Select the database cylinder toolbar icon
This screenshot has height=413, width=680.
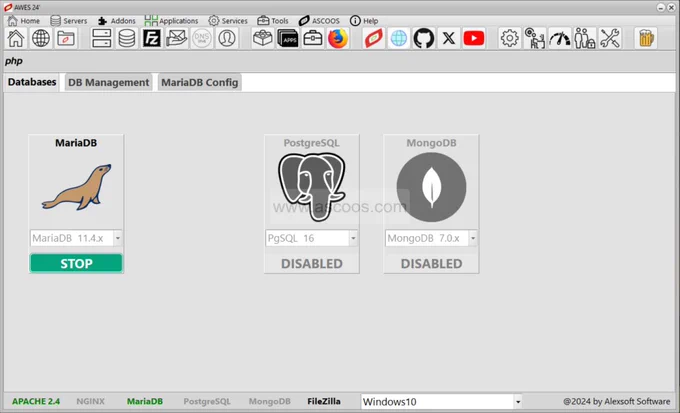coord(127,38)
